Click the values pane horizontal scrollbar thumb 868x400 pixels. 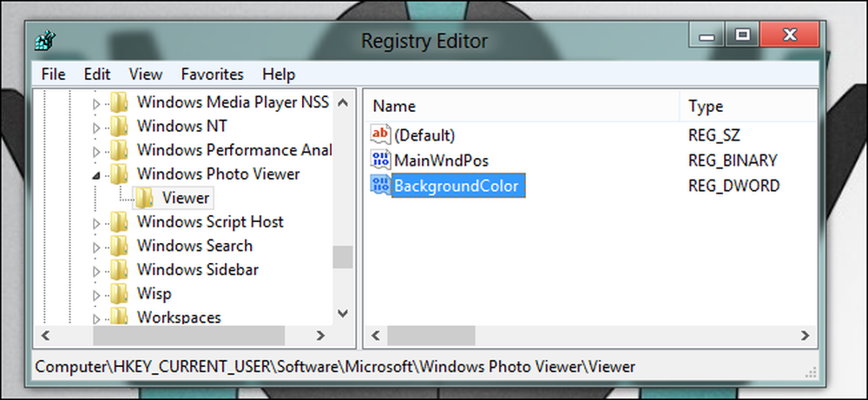click(431, 335)
